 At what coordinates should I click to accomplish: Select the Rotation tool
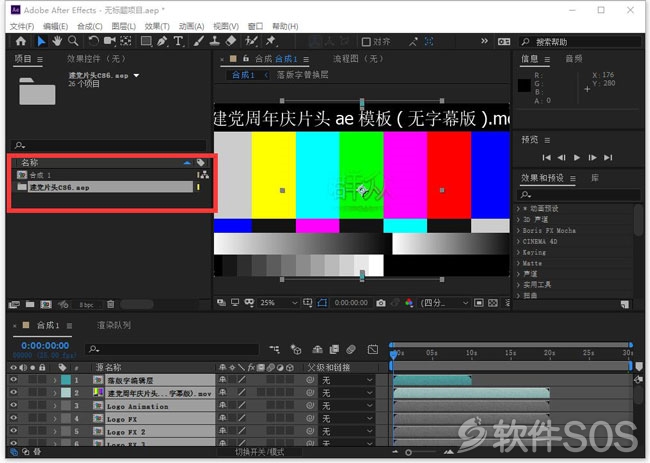pos(94,41)
